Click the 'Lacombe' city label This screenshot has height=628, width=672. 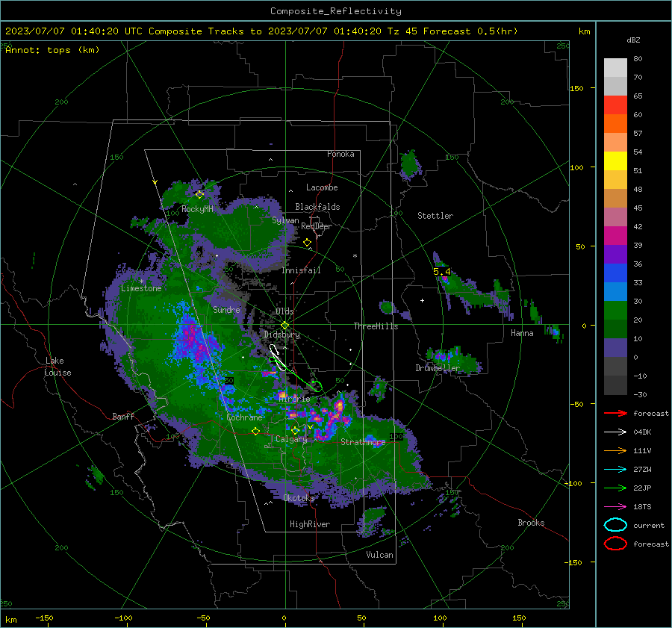[322, 187]
